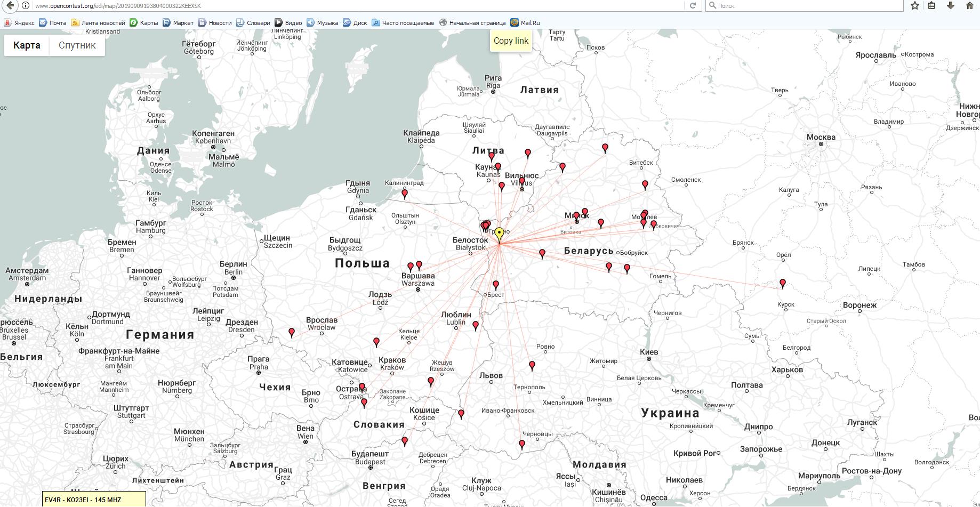
Task: Select the red marker west of Вроцлав
Action: (291, 332)
